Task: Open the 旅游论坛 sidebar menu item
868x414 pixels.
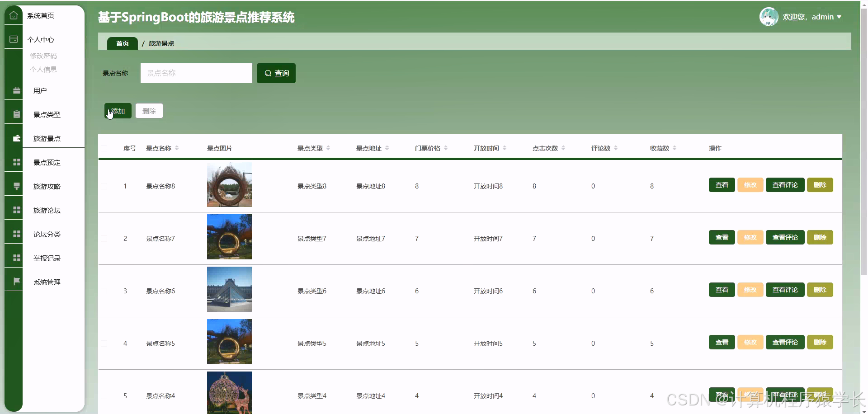Action: click(x=47, y=210)
